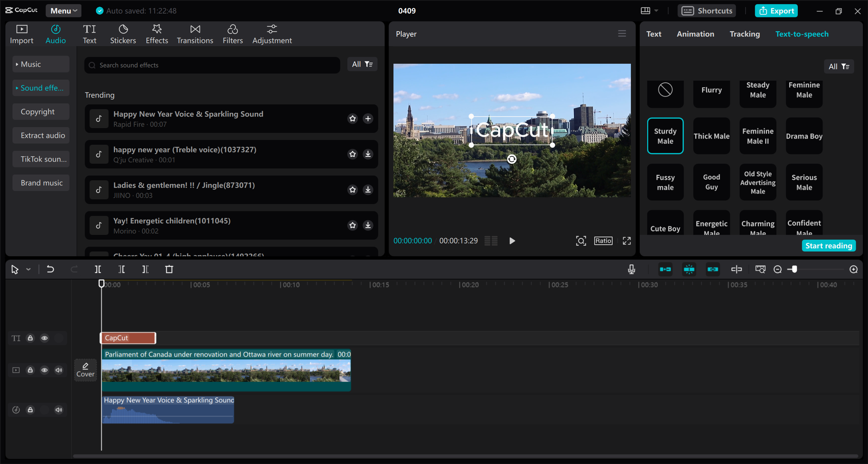This screenshot has width=868, height=464.
Task: Click the Split tool icon in toolbar
Action: (98, 269)
